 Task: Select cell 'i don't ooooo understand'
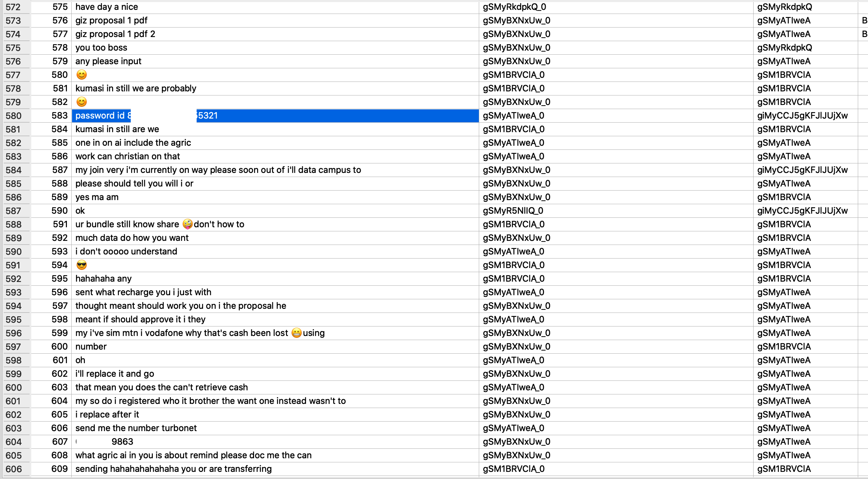(x=275, y=251)
